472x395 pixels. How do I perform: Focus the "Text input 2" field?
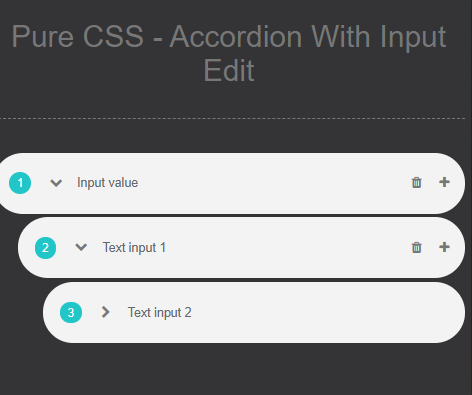[160, 313]
